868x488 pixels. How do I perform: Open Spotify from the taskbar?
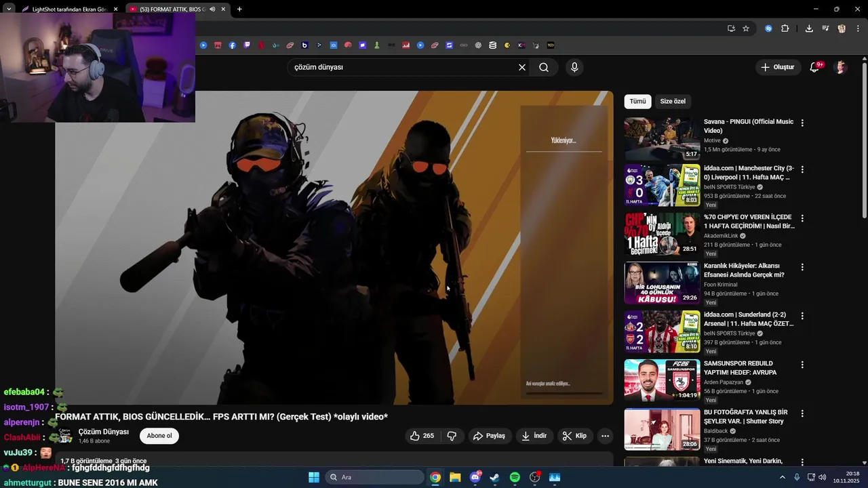point(515,477)
